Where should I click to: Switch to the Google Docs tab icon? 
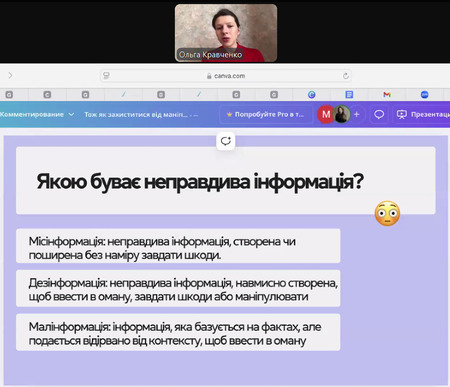tap(349, 95)
